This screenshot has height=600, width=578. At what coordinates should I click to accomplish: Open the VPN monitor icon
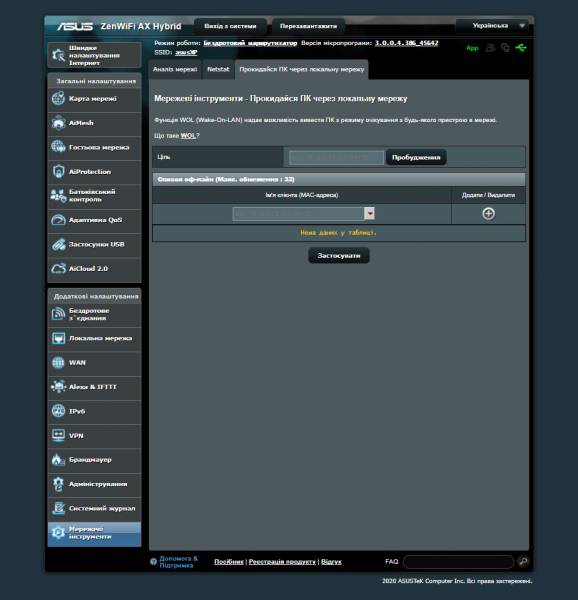[x=58, y=435]
